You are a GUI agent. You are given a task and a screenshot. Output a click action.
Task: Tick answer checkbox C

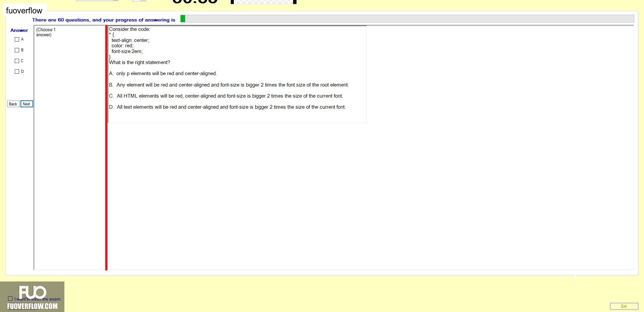click(17, 61)
